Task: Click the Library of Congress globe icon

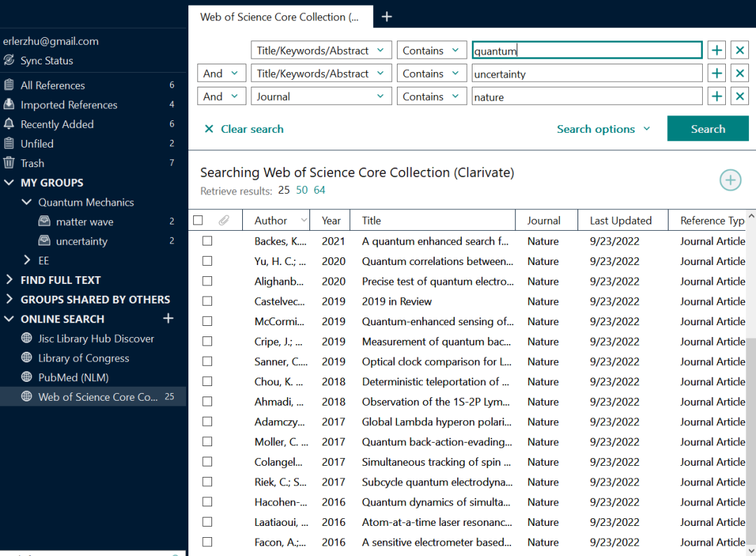Action: [27, 357]
